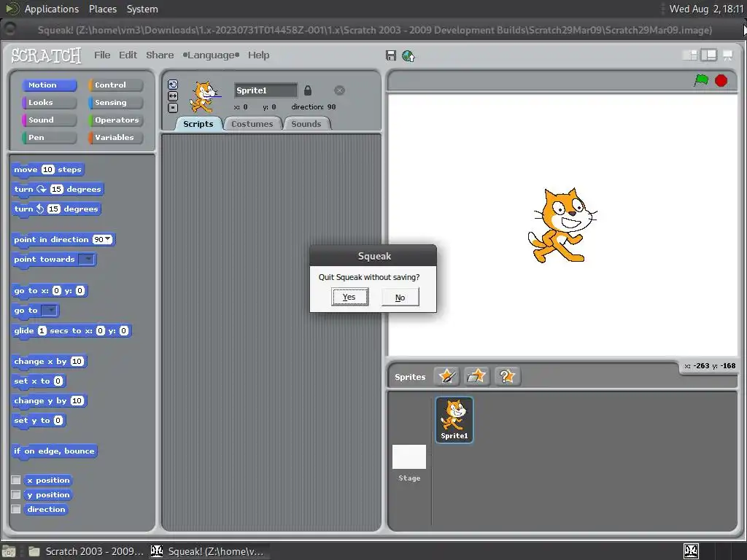This screenshot has height=560, width=747.
Task: Click the Scratch logo
Action: (x=46, y=55)
